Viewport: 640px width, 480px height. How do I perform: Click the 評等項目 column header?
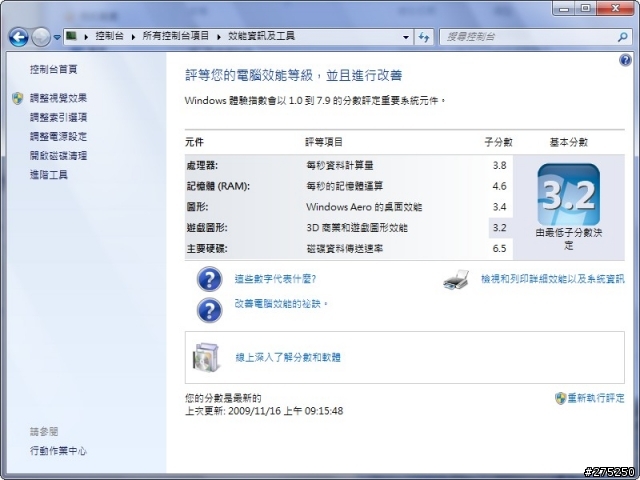(324, 142)
